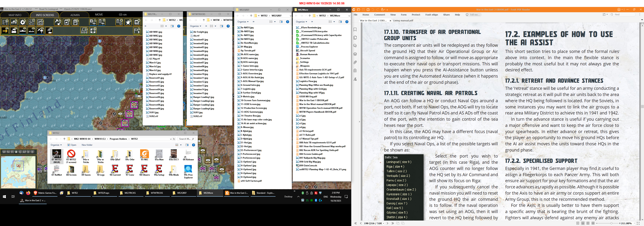Open Foxit attachments paperclip panel
Screen dimensions: 644x226
coord(355,62)
